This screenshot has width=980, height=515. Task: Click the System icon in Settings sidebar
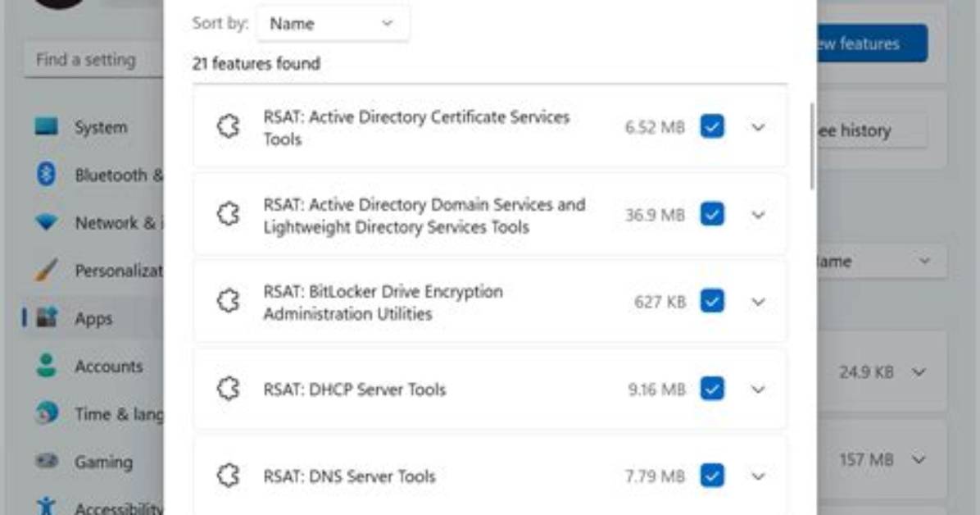tap(46, 126)
